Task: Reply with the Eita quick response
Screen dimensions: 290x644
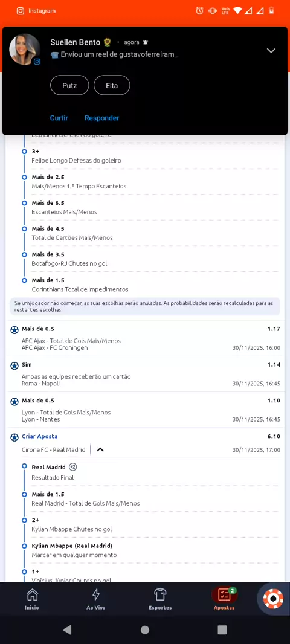Action: (x=112, y=86)
